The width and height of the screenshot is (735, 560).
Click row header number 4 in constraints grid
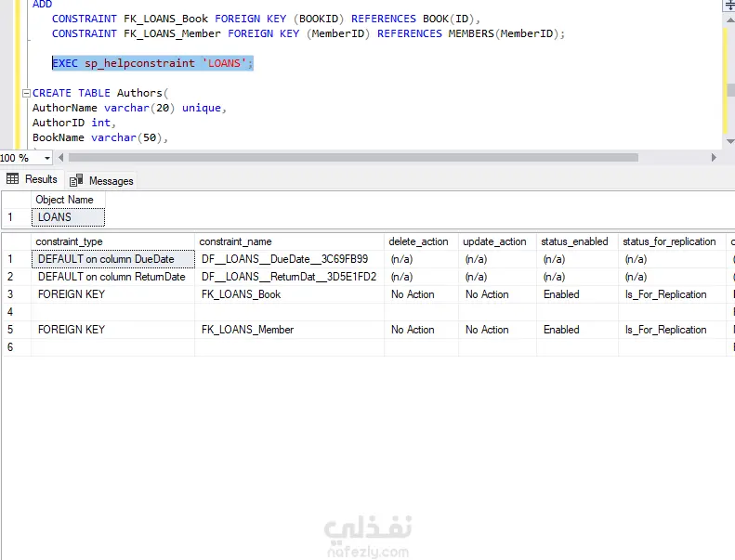pos(17,312)
